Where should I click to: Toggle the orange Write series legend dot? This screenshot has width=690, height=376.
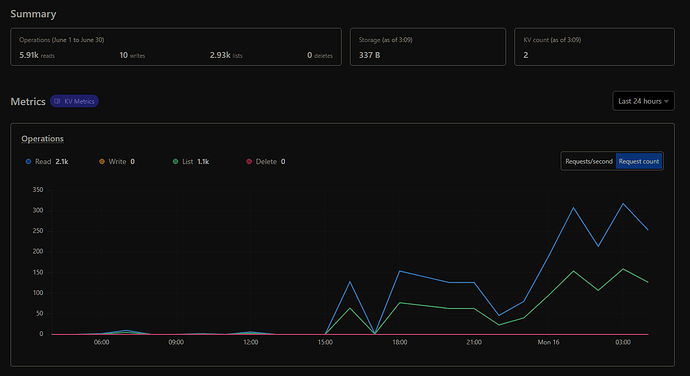pos(102,162)
